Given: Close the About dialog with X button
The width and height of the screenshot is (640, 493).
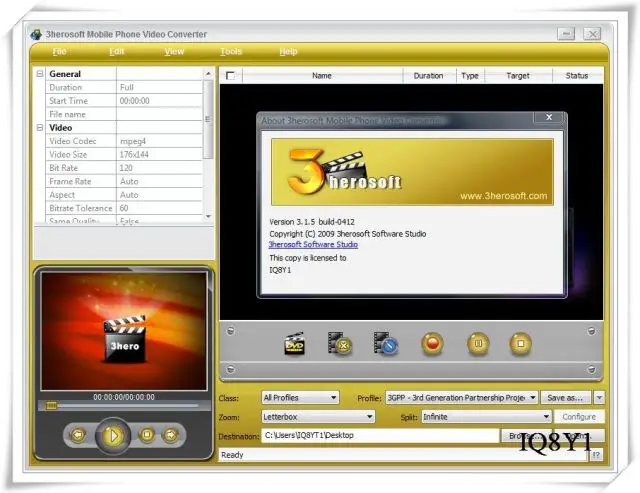Looking at the screenshot, I should (x=549, y=117).
